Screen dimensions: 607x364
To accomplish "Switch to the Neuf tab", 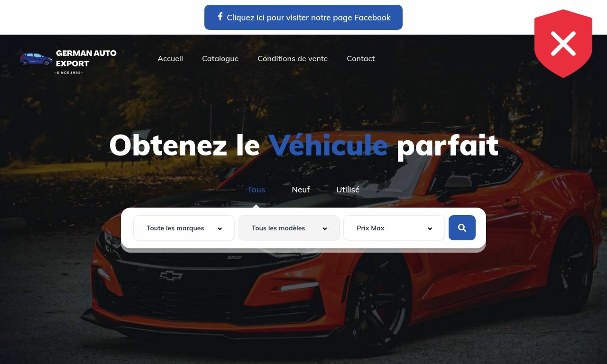I will (x=301, y=190).
